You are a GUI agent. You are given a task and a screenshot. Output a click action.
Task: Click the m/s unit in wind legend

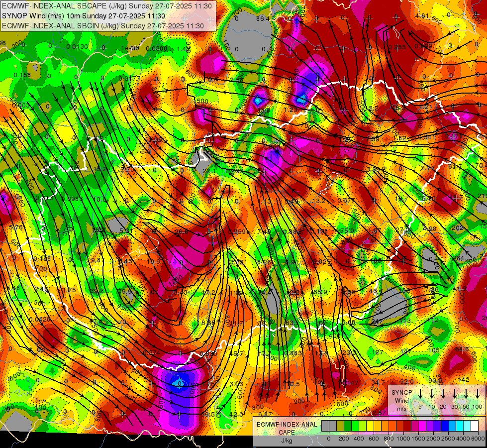pos(401,409)
